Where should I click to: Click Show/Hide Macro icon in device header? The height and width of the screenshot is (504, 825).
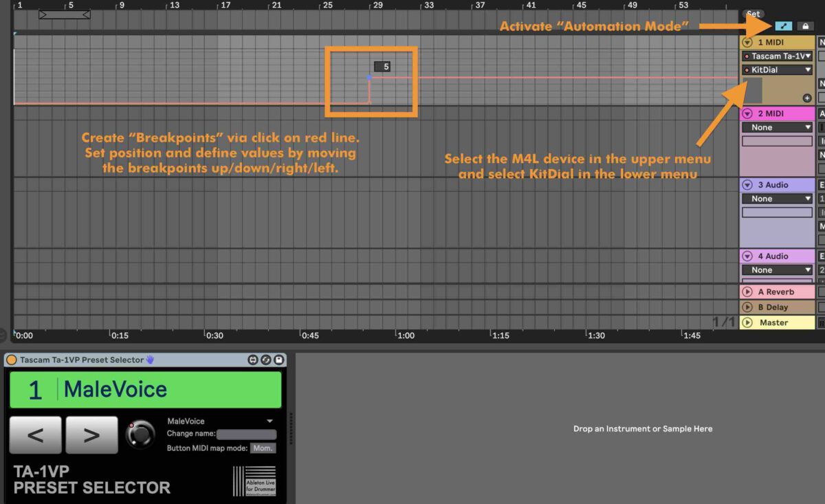point(252,360)
